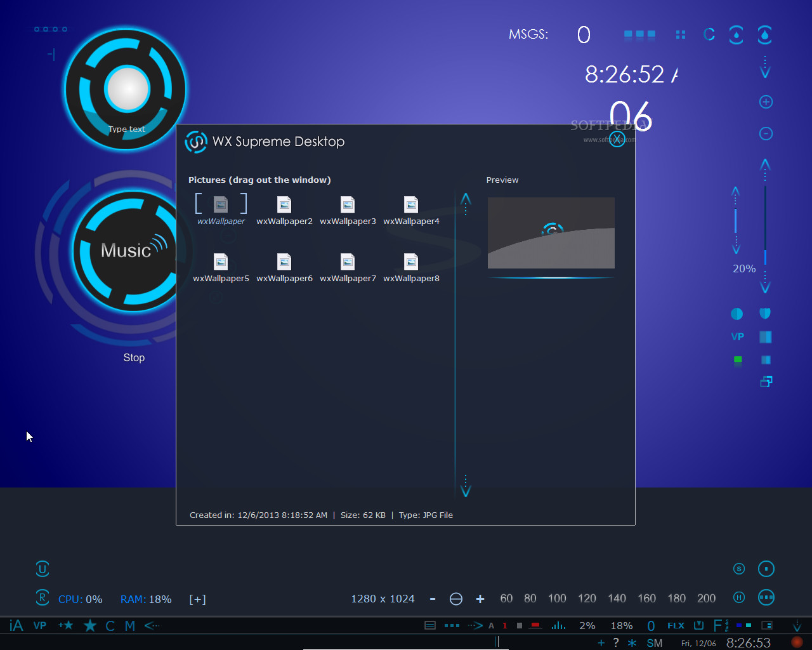The width and height of the screenshot is (812, 650).
Task: Select the 140 scale value
Action: pyautogui.click(x=617, y=599)
